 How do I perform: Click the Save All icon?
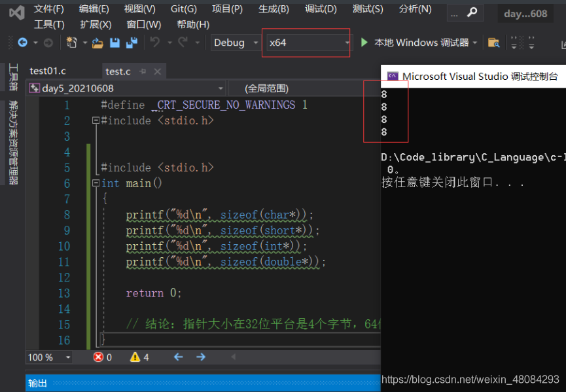(x=132, y=43)
